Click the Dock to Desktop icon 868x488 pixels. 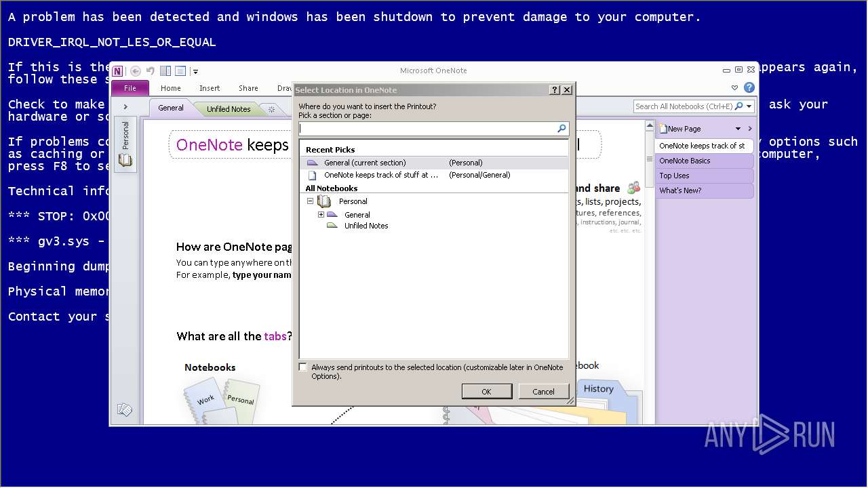coord(165,71)
